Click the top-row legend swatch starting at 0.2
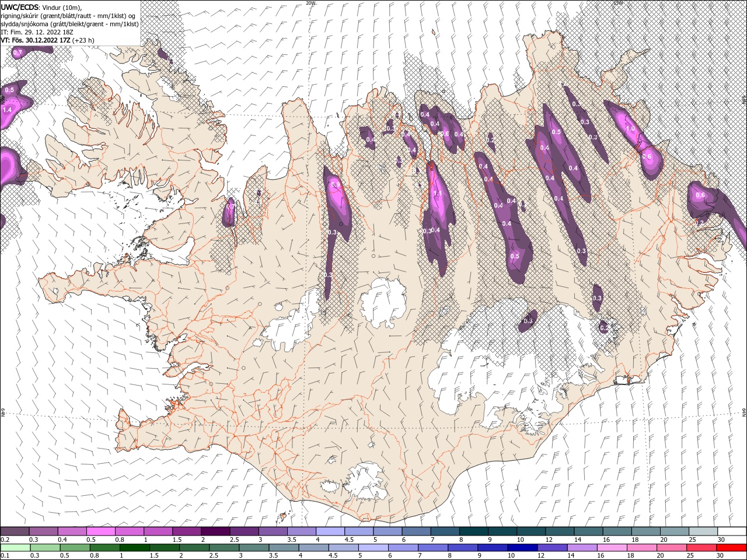The width and height of the screenshot is (747, 560). pyautogui.click(x=15, y=531)
